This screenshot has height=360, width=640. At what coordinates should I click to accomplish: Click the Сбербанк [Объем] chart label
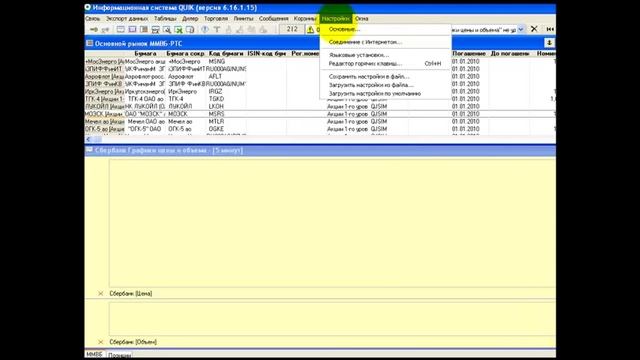pyautogui.click(x=133, y=342)
